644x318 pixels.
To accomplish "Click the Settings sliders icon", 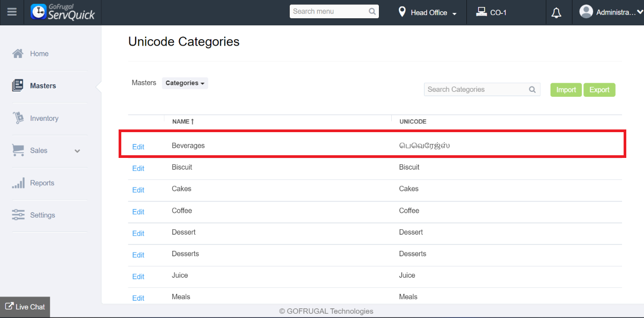I will pos(18,215).
